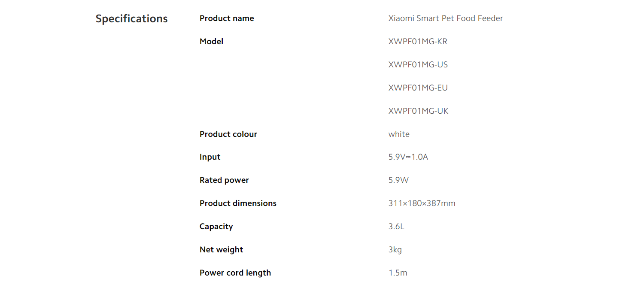Click the 311×180×387mm dimensions value
Image resolution: width=644 pixels, height=297 pixels.
click(x=422, y=203)
